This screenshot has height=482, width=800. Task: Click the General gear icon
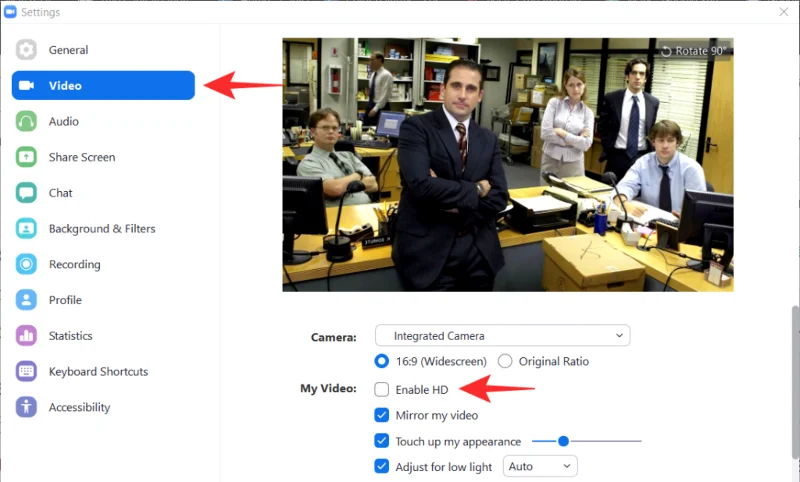tap(26, 50)
